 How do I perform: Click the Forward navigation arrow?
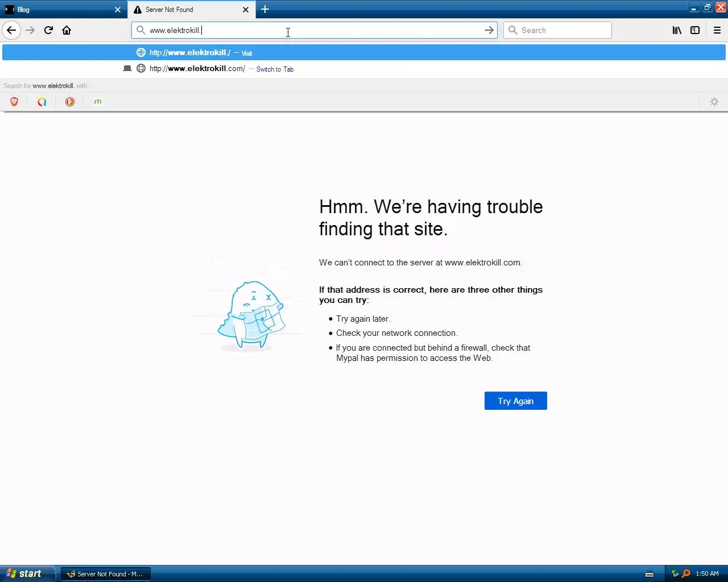30,30
